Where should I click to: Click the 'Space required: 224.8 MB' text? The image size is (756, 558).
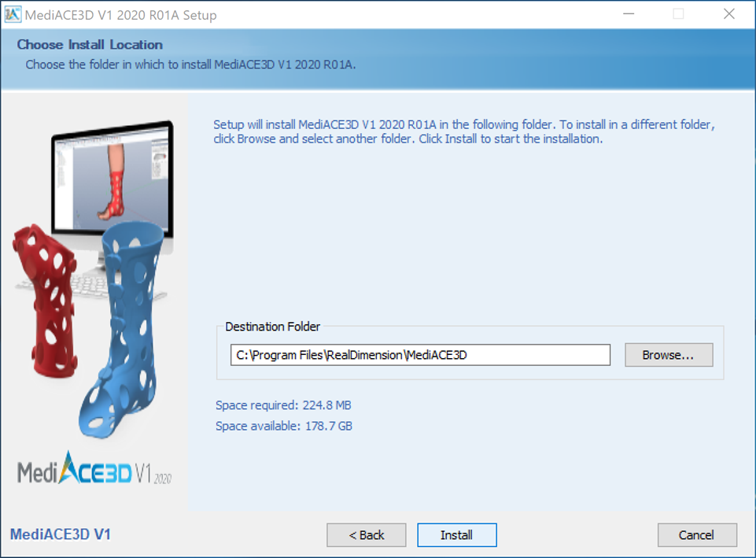click(x=283, y=405)
